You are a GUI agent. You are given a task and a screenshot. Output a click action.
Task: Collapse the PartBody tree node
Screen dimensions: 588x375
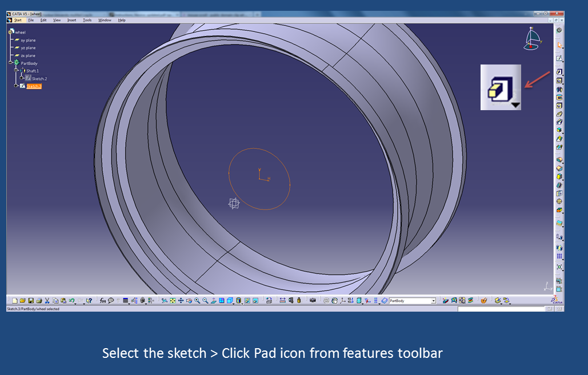pos(10,63)
